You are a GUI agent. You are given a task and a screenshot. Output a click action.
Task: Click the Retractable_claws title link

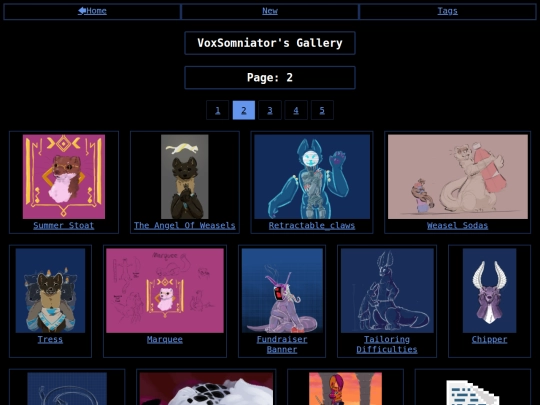pos(312,226)
